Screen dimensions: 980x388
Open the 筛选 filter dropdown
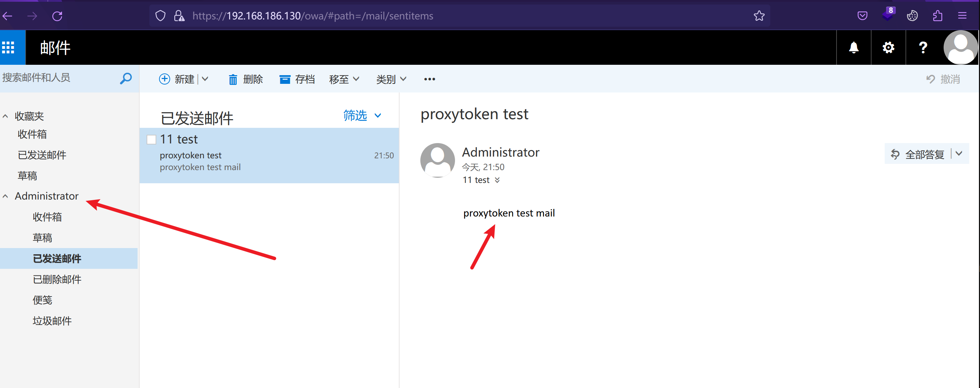[x=362, y=115]
